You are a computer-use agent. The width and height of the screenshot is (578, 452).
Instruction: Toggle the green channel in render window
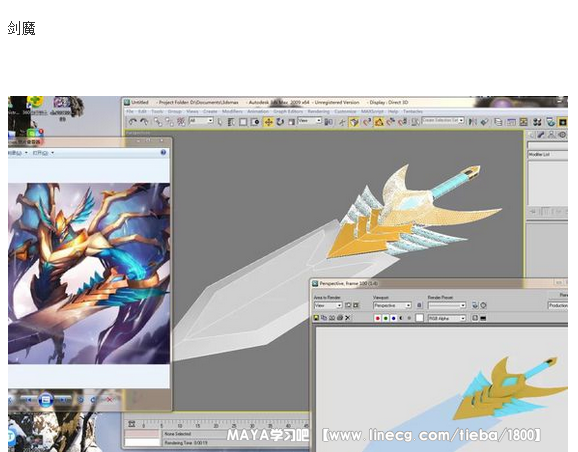coord(386,318)
